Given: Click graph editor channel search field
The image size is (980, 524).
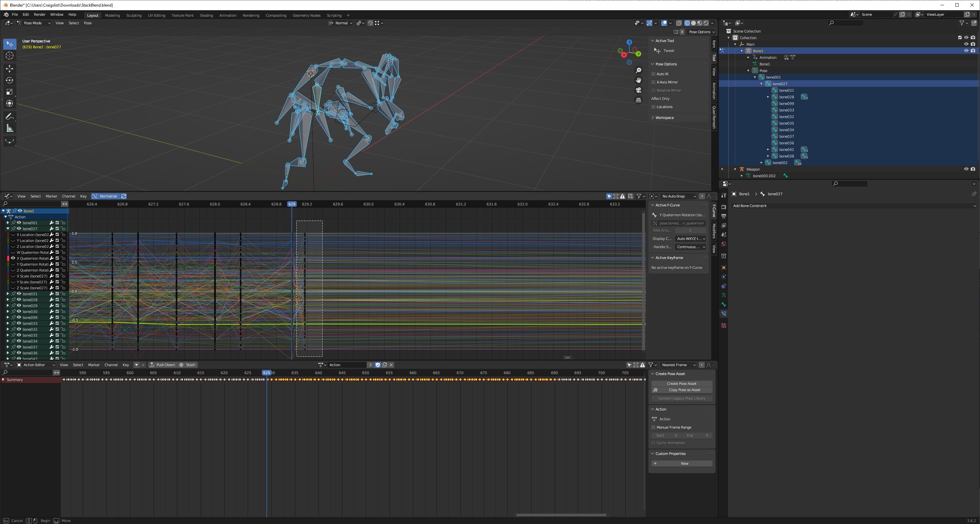Looking at the screenshot, I should [31, 204].
